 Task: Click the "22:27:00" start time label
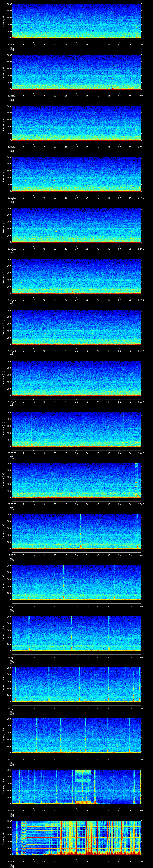click(x=12, y=555)
